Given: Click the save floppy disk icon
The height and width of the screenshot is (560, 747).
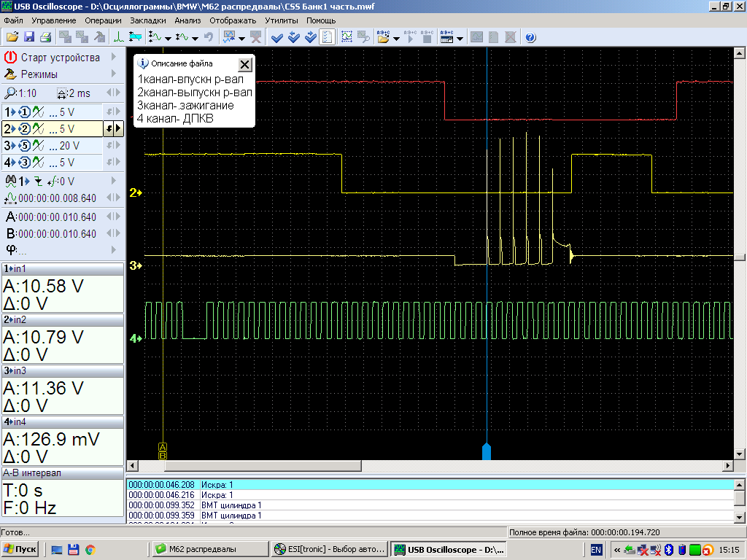Looking at the screenshot, I should pos(28,37).
